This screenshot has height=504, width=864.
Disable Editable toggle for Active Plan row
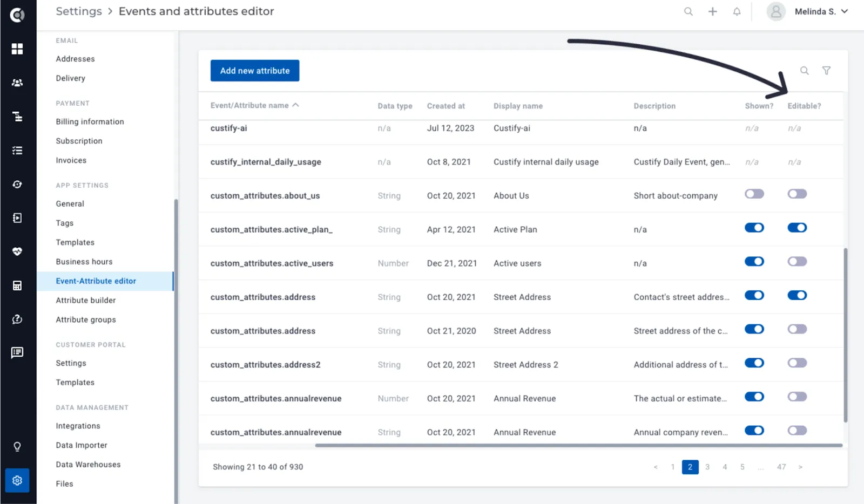797,228
